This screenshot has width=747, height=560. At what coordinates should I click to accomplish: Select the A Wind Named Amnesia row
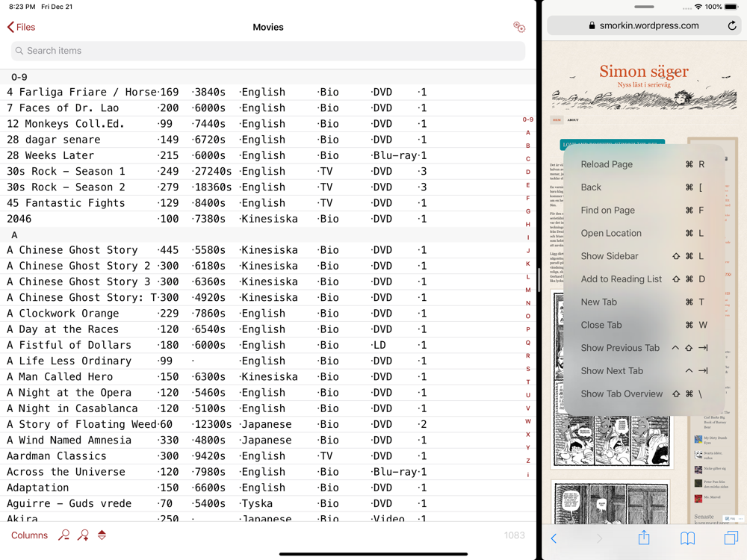pyautogui.click(x=268, y=440)
